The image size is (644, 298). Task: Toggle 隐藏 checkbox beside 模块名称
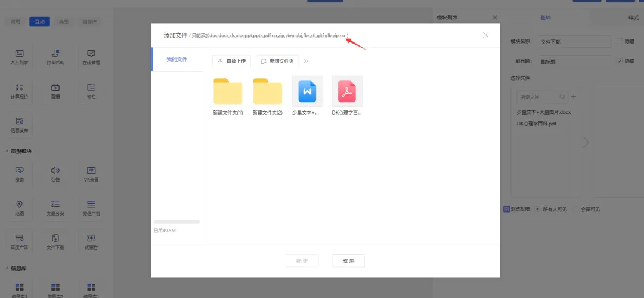pyautogui.click(x=620, y=41)
